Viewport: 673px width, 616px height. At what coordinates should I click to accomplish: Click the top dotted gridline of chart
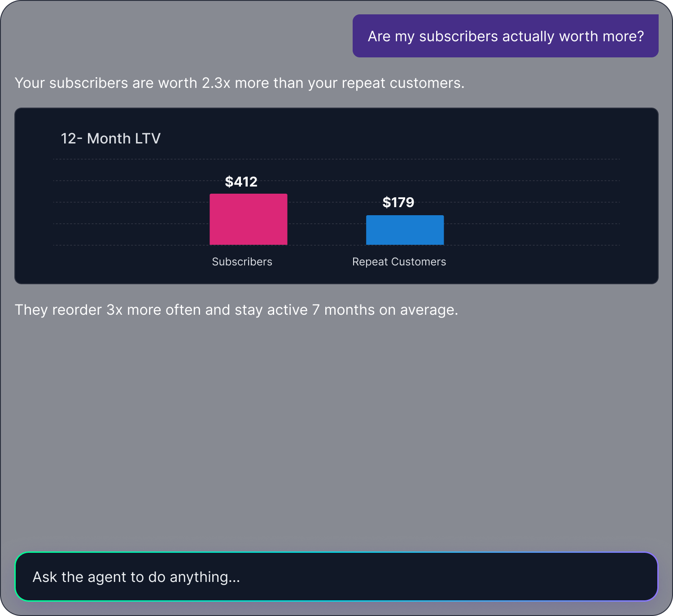point(336,159)
